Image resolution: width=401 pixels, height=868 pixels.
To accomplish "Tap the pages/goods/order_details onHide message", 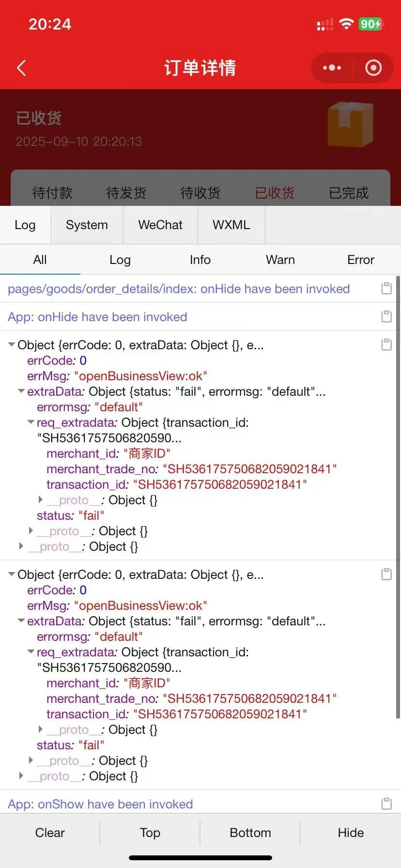I will click(179, 289).
